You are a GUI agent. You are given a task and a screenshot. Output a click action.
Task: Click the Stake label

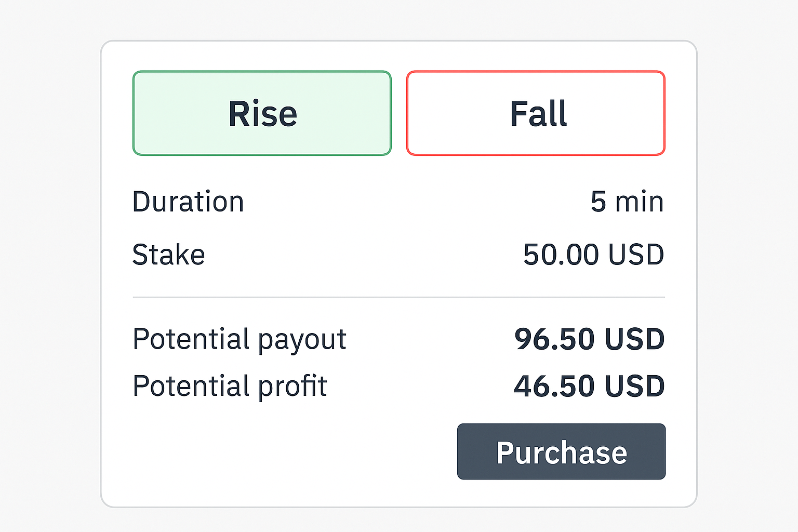pos(168,254)
